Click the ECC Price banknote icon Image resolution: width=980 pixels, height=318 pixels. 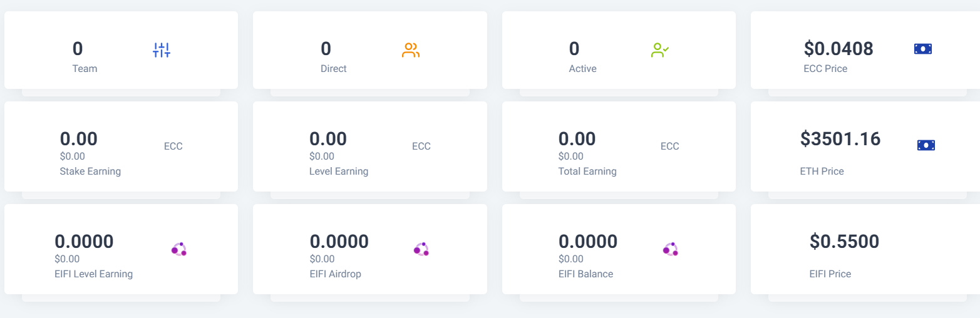point(922,49)
